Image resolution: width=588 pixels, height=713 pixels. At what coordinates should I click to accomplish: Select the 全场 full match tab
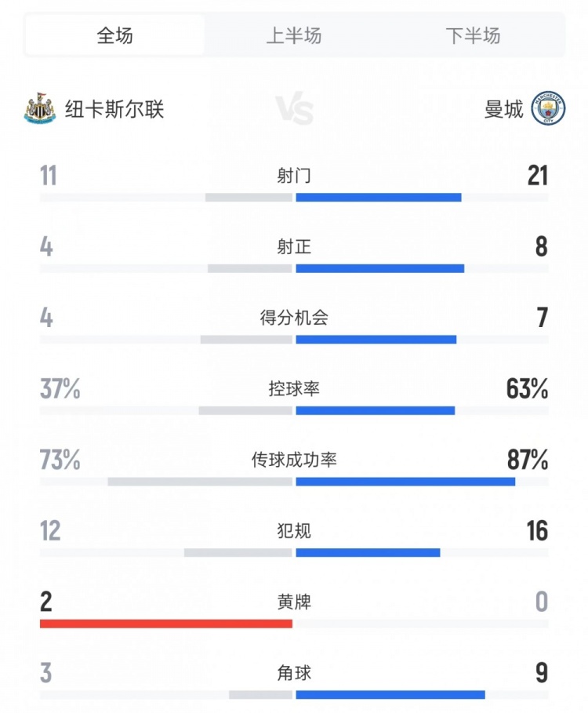[114, 35]
